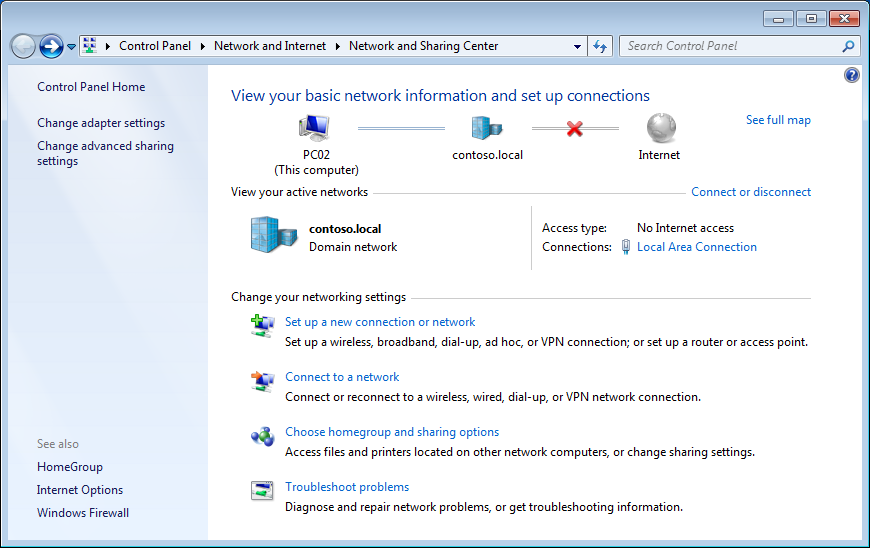Viewport: 870px width, 548px height.
Task: Expand the address bar history dropdown
Action: click(578, 46)
